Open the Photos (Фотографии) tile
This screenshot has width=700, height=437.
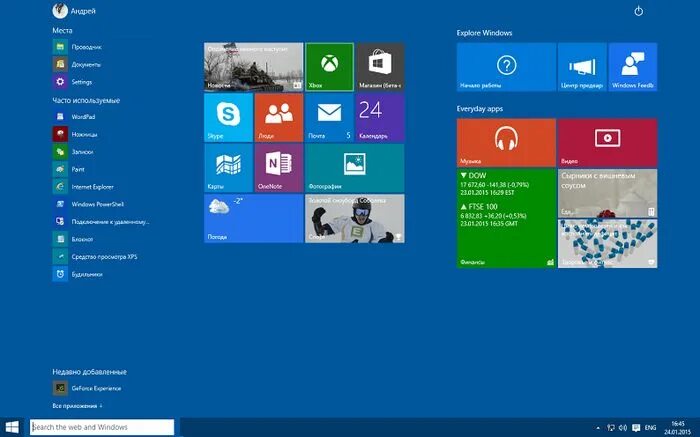click(355, 168)
